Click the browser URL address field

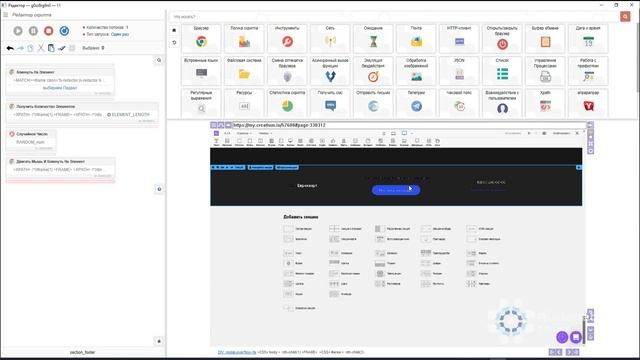tap(408, 125)
